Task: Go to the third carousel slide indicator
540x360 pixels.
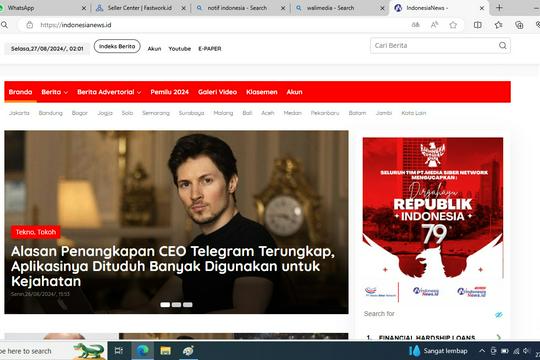Action: pyautogui.click(x=188, y=305)
